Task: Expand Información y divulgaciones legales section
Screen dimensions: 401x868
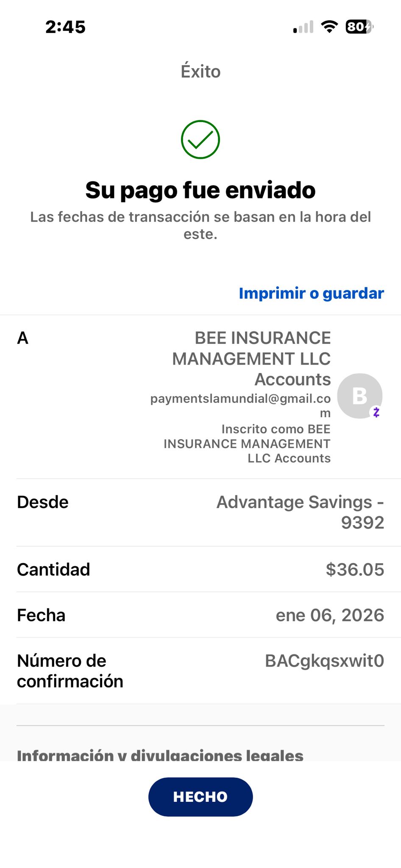Action: pyautogui.click(x=160, y=755)
